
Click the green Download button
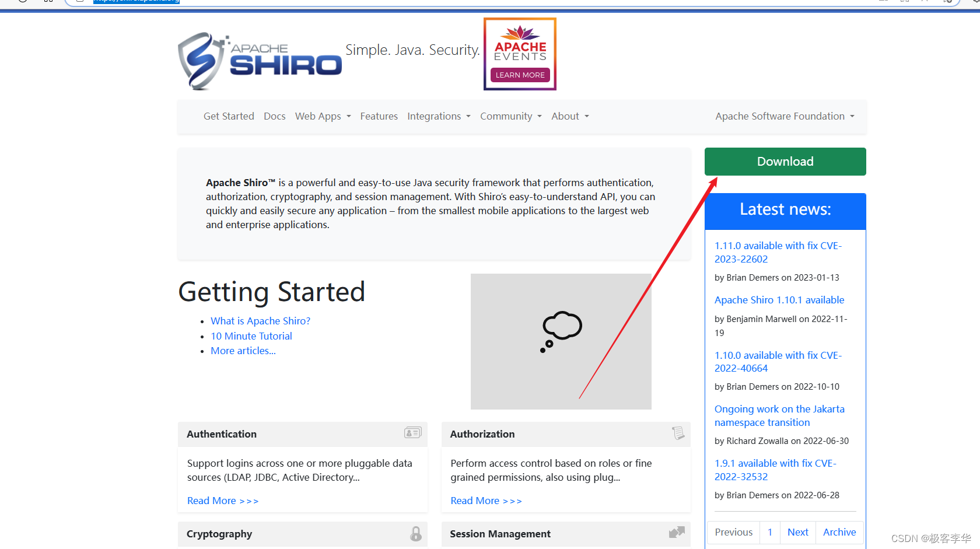[x=785, y=162]
